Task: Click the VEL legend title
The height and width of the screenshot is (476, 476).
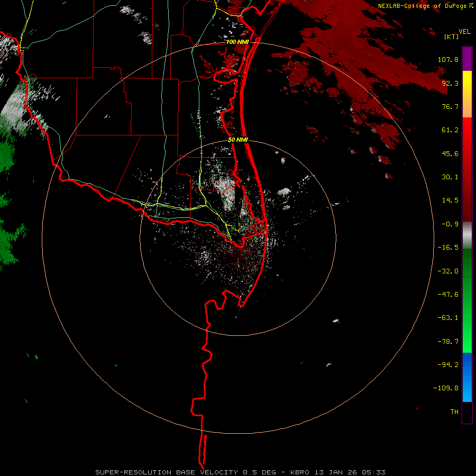Action: [x=465, y=32]
